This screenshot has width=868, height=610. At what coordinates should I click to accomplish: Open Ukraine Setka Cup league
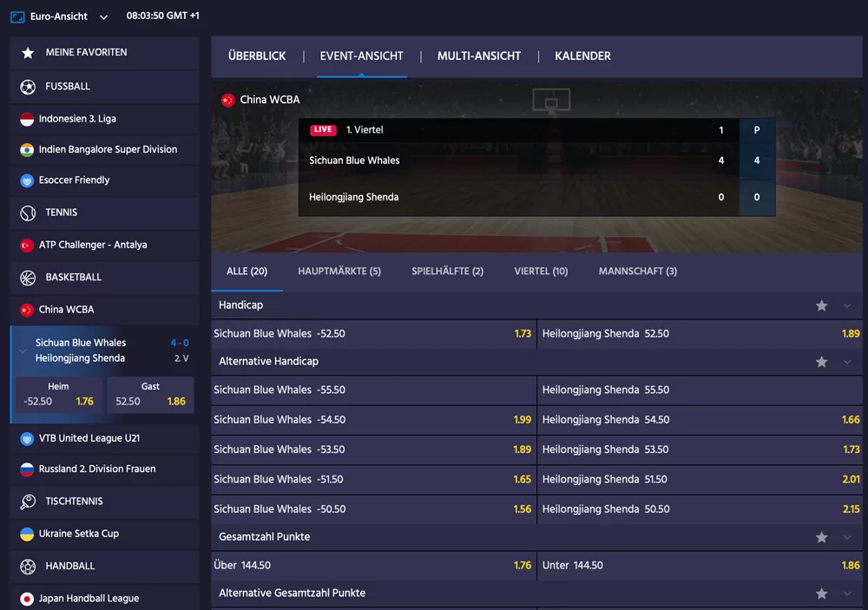click(105, 535)
